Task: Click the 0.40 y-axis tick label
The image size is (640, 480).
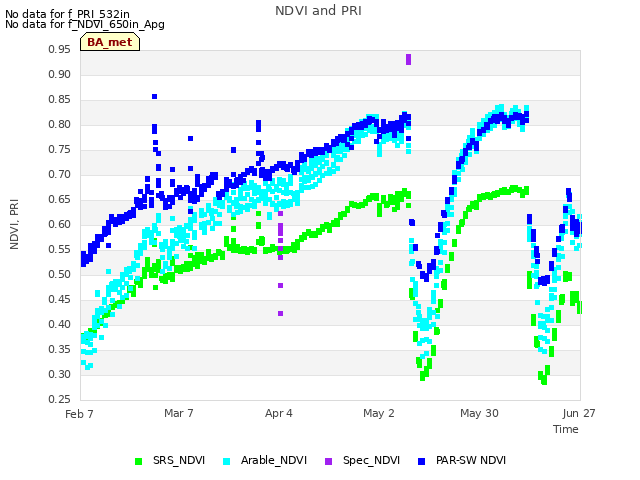Action: (60, 324)
